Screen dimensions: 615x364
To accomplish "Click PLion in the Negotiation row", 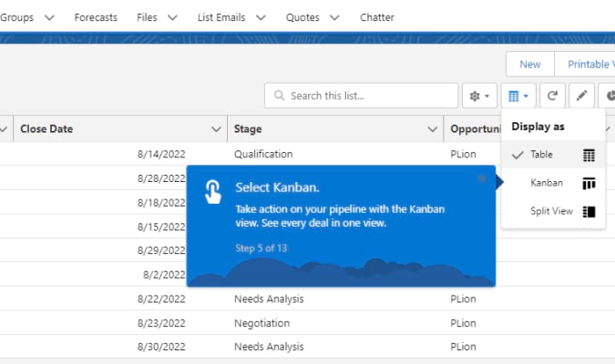I will click(463, 323).
